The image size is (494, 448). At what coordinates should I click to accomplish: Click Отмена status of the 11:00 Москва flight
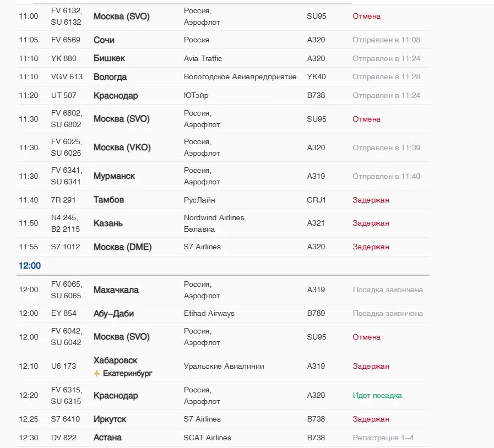[366, 16]
